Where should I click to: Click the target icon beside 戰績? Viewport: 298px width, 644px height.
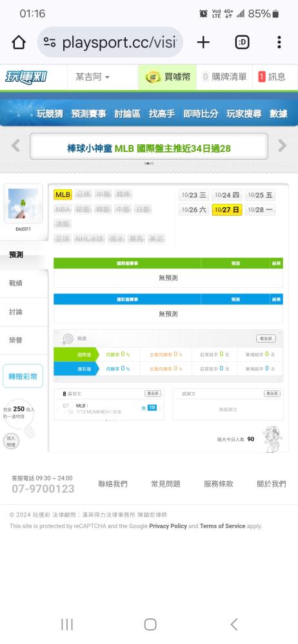click(68, 339)
